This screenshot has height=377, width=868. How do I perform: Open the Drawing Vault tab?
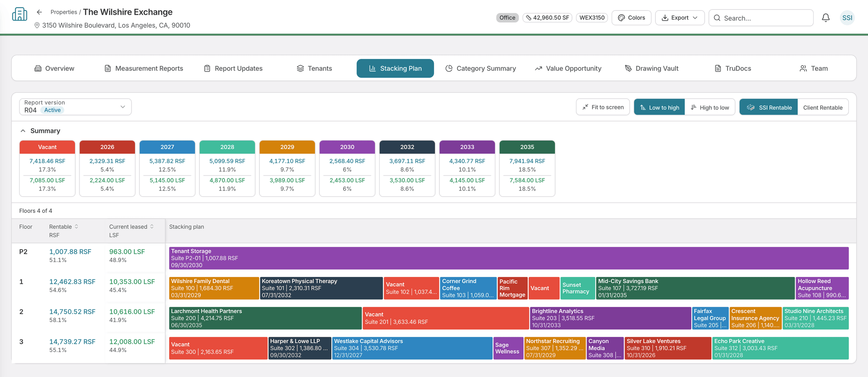point(652,68)
